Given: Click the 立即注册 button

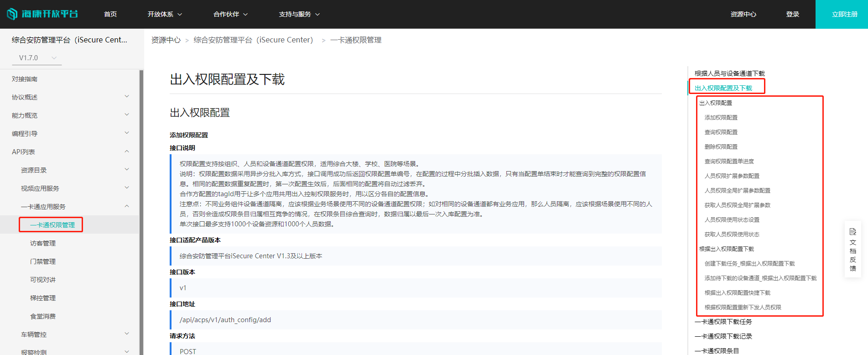Looking at the screenshot, I should click(842, 14).
